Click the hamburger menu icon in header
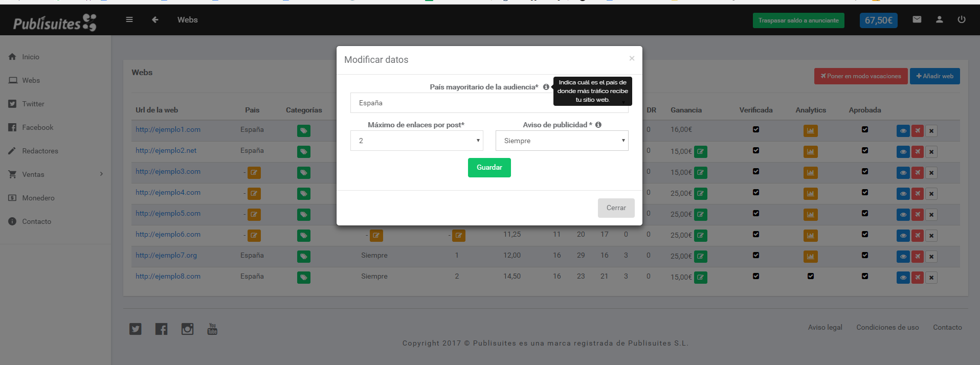The width and height of the screenshot is (980, 365). pyautogui.click(x=129, y=20)
